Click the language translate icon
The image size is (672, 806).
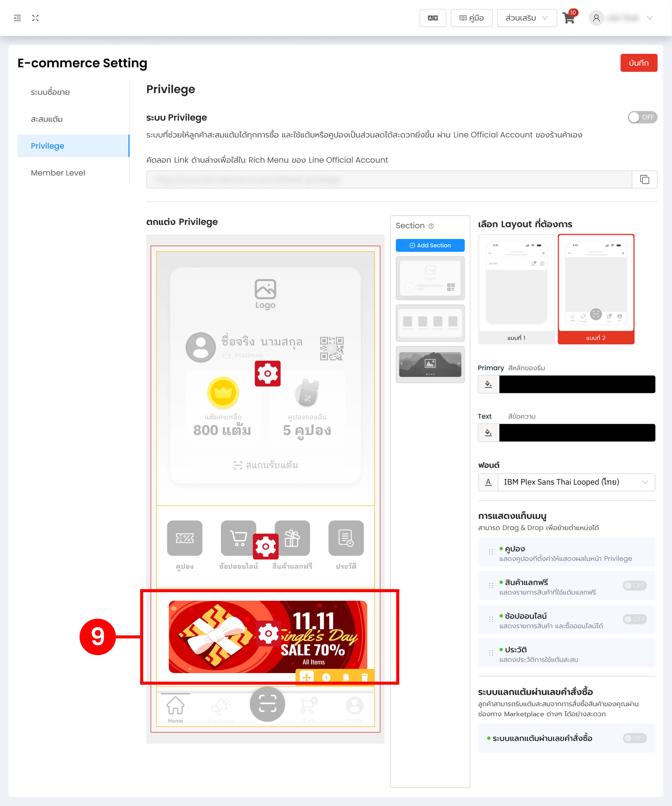point(433,18)
